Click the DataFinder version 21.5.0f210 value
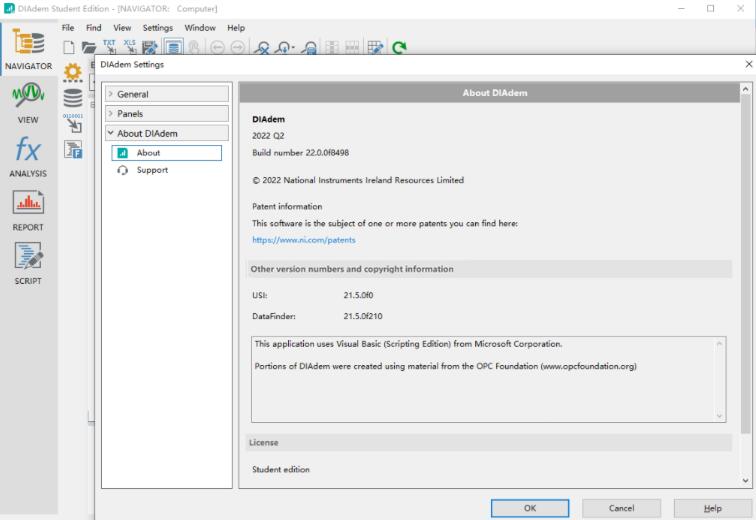The height and width of the screenshot is (520, 756). [363, 316]
